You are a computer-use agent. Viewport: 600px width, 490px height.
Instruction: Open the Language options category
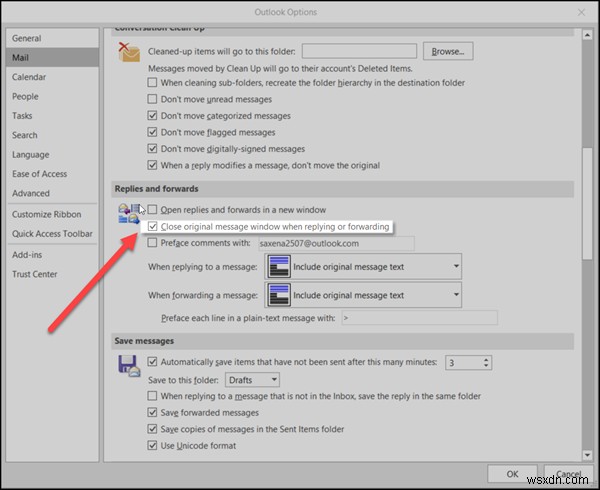[52, 155]
